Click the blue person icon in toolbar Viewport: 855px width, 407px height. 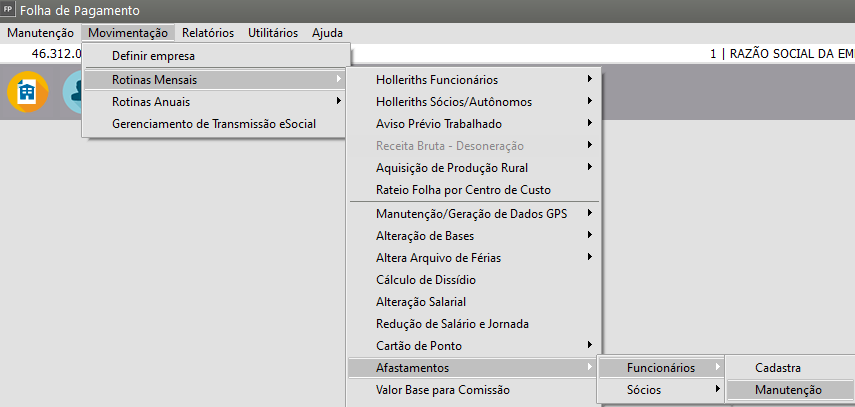coord(73,92)
